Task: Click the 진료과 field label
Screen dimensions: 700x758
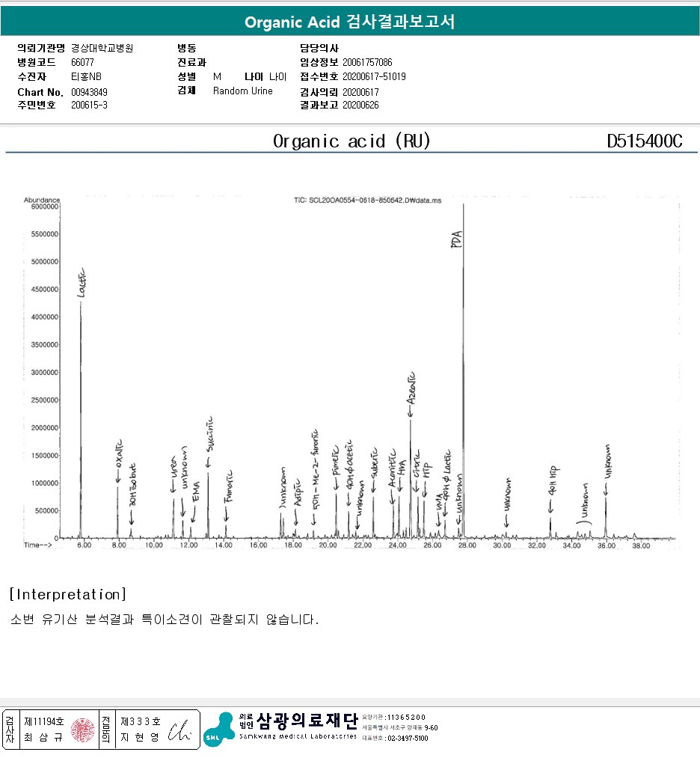Action: (191, 62)
